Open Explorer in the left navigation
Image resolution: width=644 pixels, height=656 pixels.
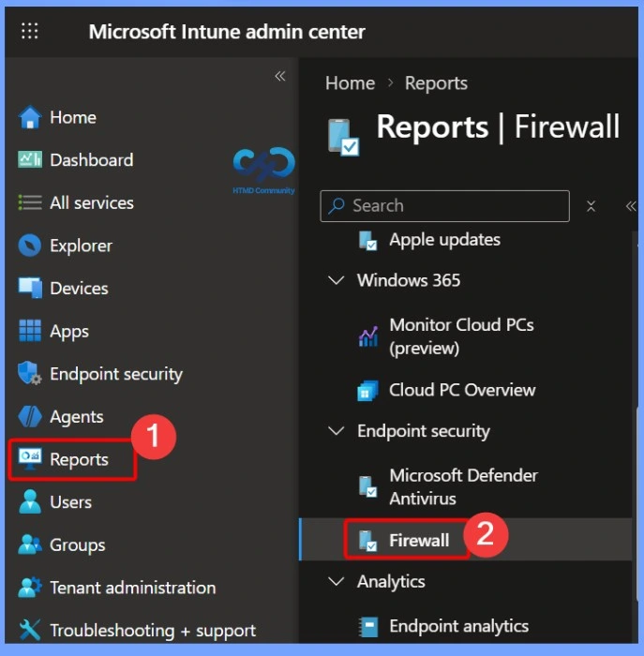coord(81,246)
